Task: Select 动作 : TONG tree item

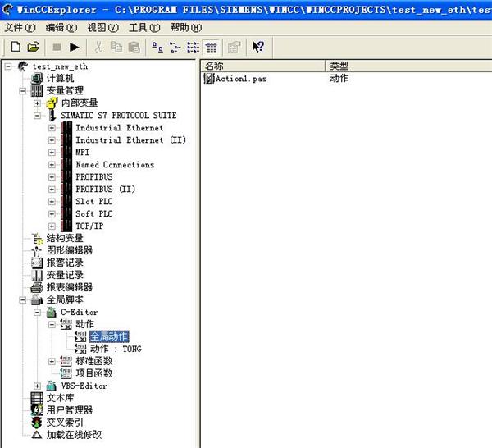Action: pos(116,349)
